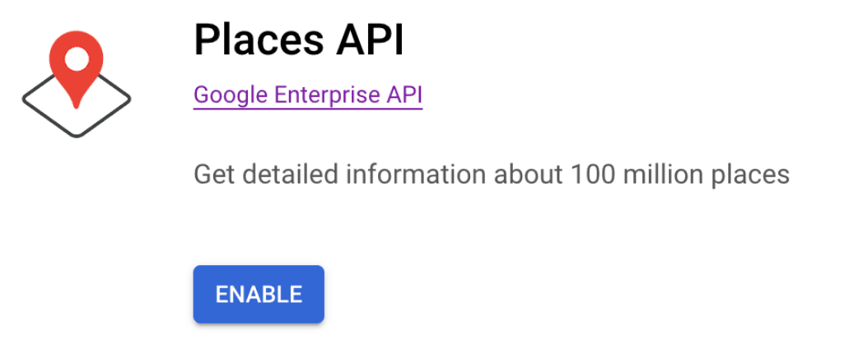Click the Places API heading
The height and width of the screenshot is (349, 868).
pos(299,40)
